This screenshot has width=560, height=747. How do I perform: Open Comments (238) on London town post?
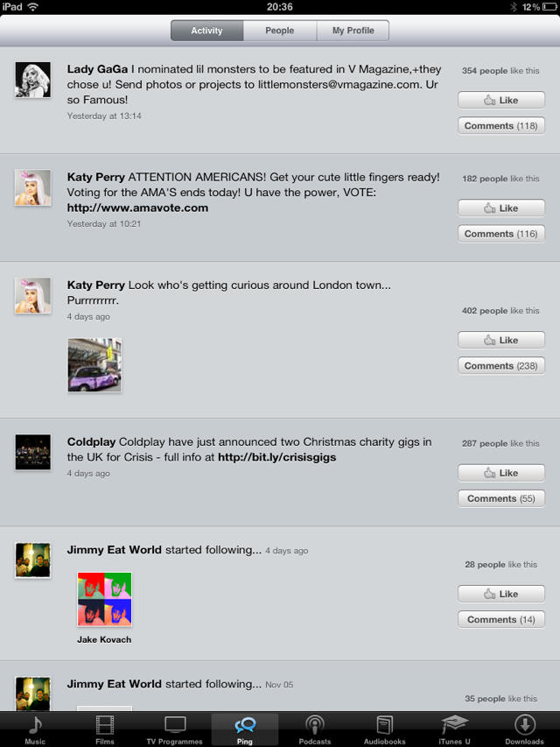point(501,366)
